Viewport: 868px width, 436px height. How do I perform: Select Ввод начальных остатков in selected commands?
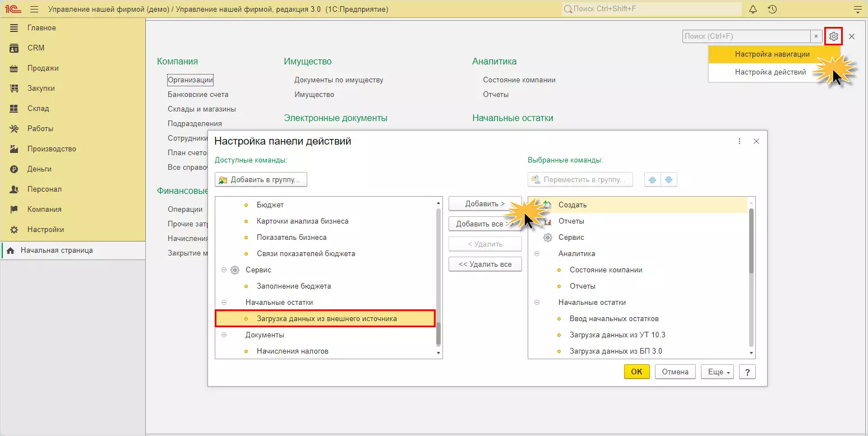614,318
